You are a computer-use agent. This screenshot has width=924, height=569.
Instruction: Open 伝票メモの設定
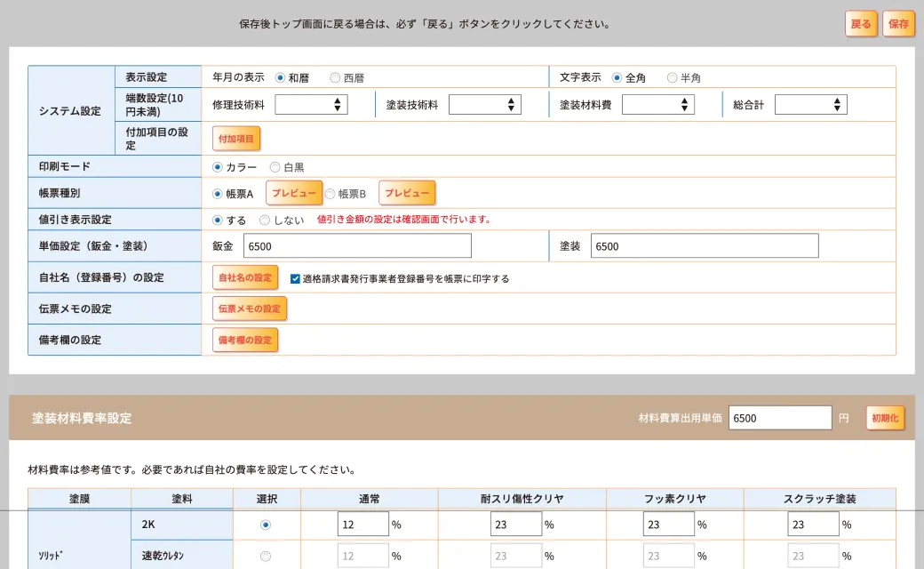[x=250, y=309]
